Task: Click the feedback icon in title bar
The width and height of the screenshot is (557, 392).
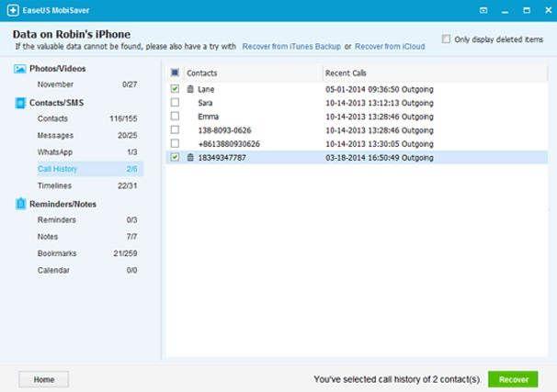Action: click(x=484, y=10)
